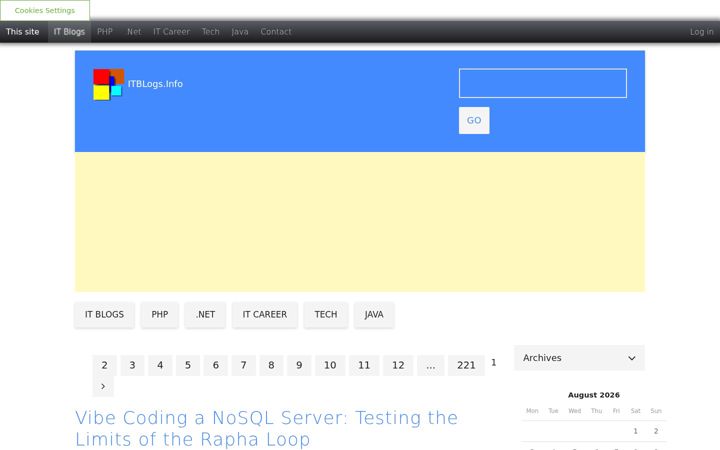The width and height of the screenshot is (720, 450).
Task: Open the Vibe Coding a NoSQL Server article
Action: (x=267, y=428)
